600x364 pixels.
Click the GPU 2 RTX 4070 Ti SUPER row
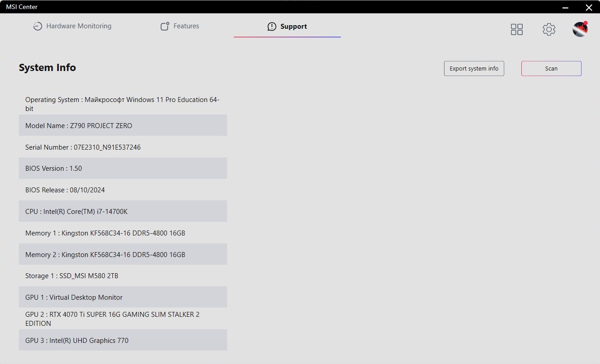pos(123,319)
